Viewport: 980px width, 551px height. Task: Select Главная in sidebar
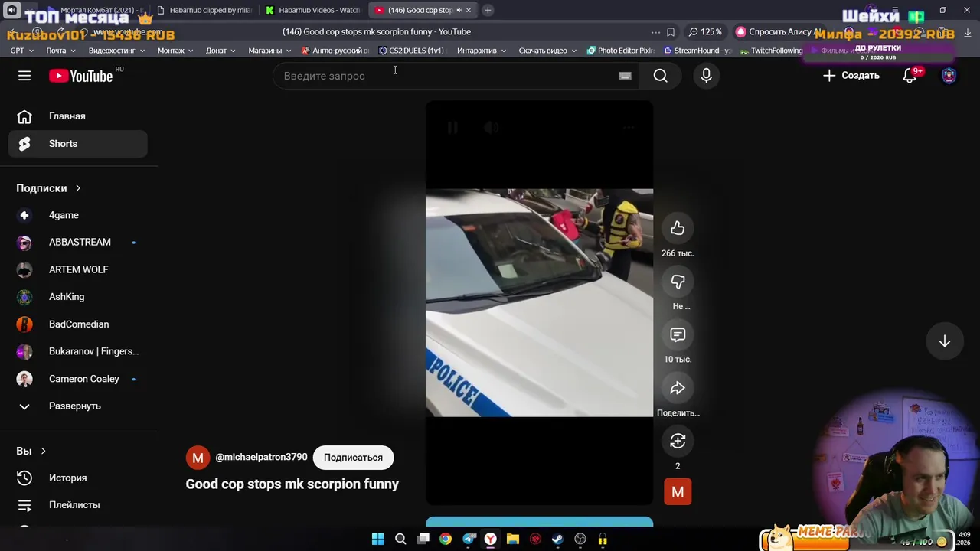(x=77, y=116)
